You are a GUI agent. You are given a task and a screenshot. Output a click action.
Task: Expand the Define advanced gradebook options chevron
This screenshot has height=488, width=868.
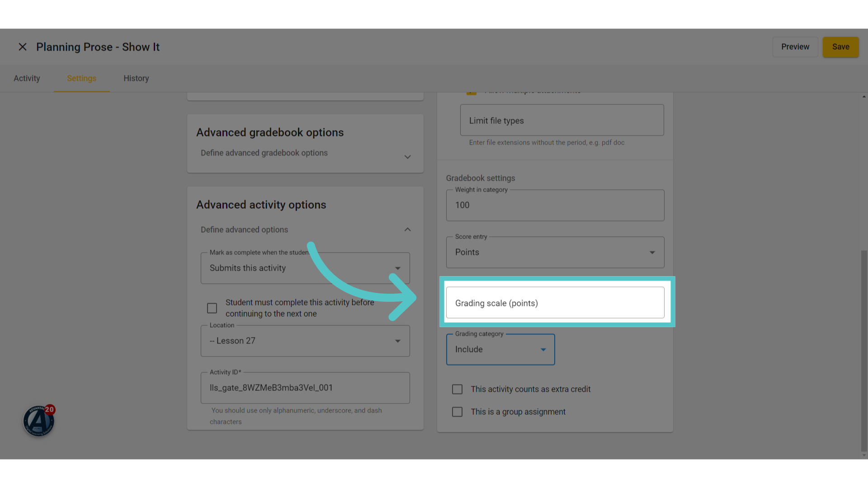pos(407,157)
